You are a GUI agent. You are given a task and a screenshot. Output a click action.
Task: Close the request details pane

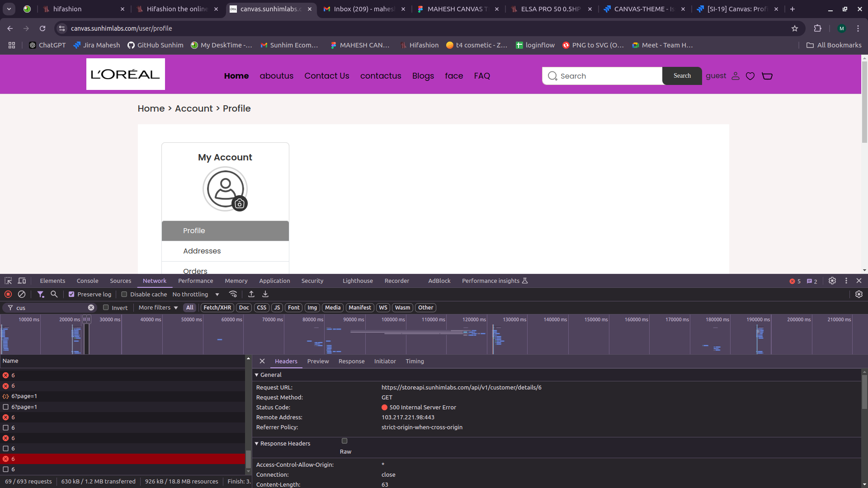click(x=262, y=361)
